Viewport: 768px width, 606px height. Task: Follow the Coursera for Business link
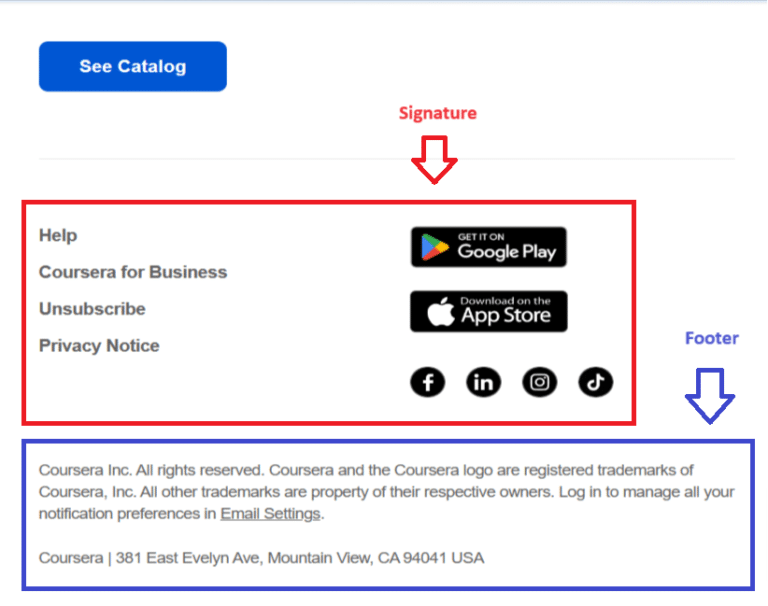pos(133,272)
